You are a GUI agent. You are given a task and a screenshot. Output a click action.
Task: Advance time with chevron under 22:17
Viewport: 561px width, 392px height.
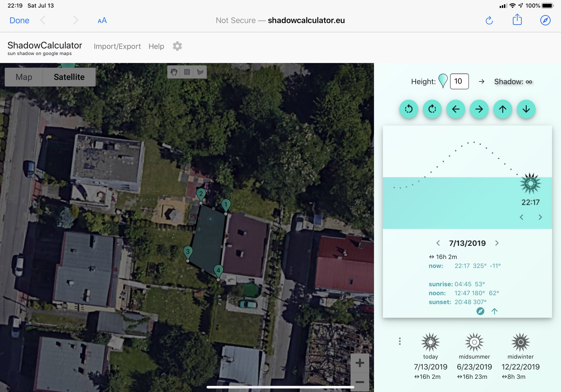(540, 217)
